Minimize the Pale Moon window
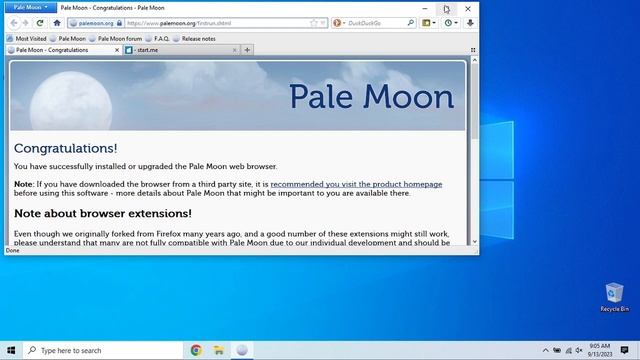 coord(425,8)
